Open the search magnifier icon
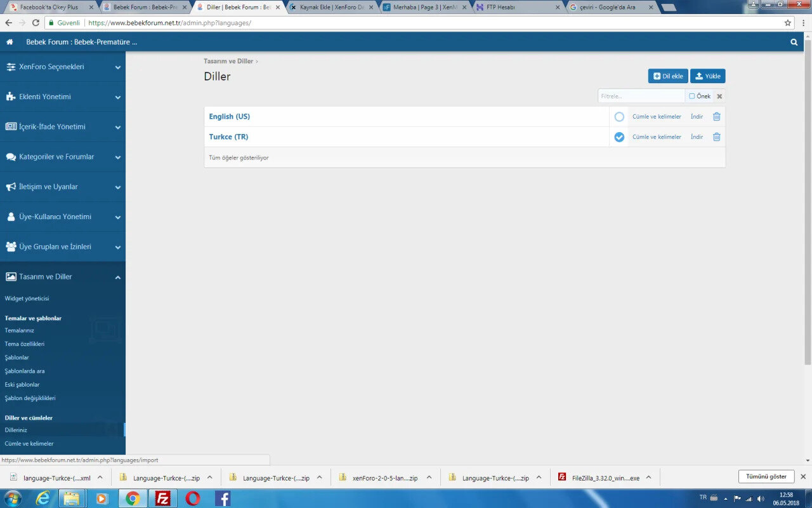The image size is (812, 508). [x=794, y=42]
